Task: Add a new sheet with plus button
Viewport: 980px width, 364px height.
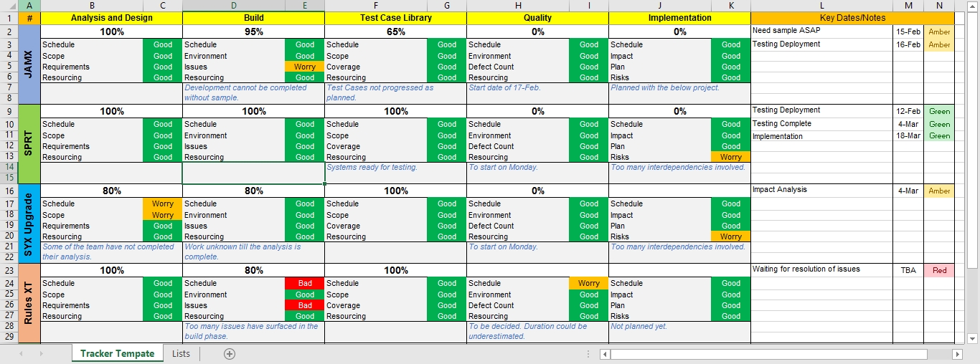Action: click(230, 354)
